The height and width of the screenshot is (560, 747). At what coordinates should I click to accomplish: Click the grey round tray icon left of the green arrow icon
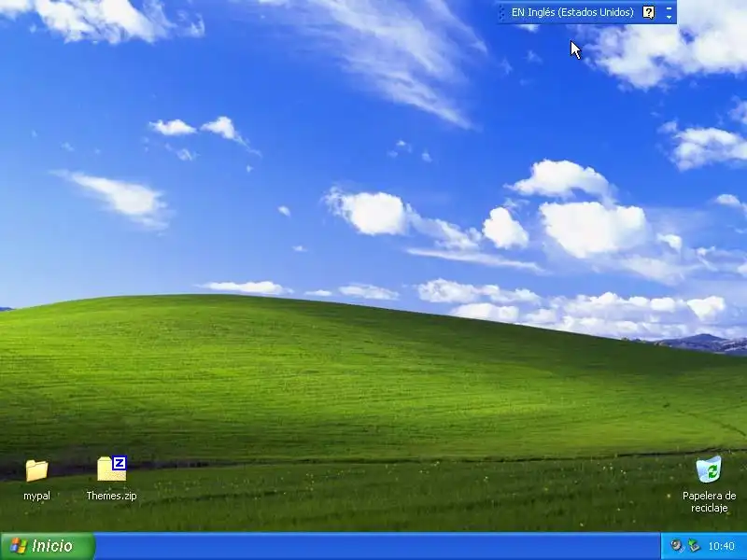(676, 545)
